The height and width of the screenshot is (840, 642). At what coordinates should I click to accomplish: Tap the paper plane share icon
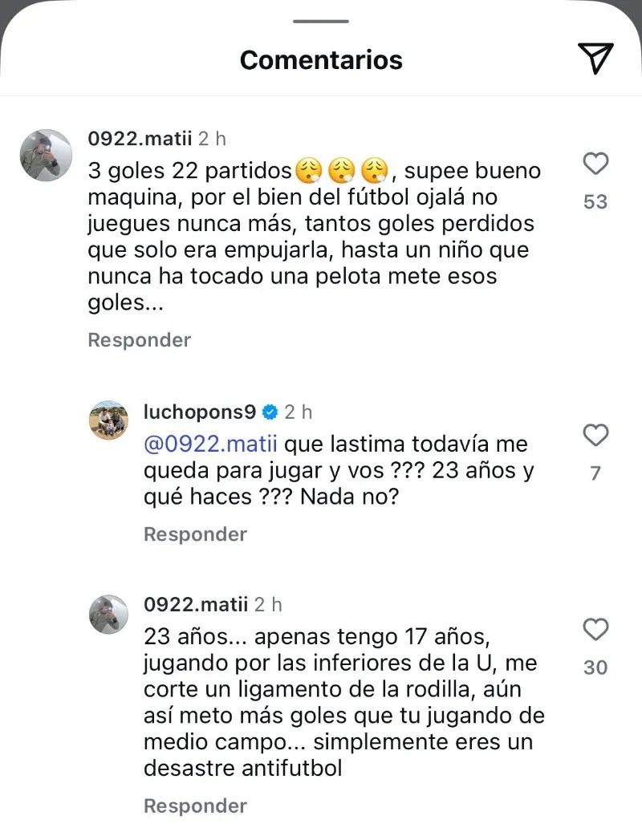click(595, 59)
